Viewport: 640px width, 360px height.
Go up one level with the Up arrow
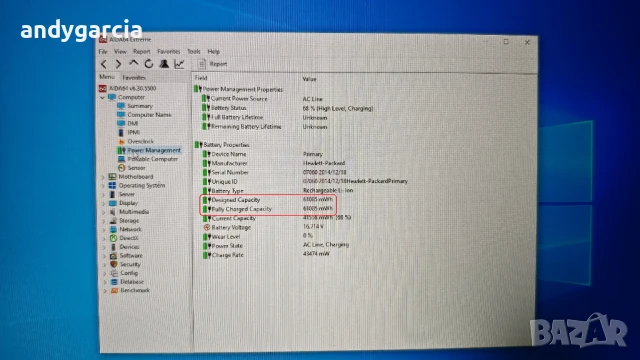click(133, 64)
